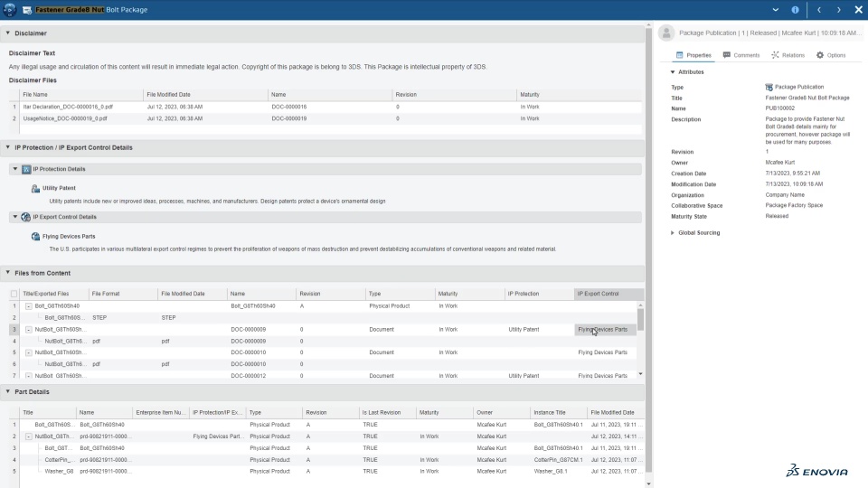The width and height of the screenshot is (868, 488).
Task: Go to next item arrow
Action: pos(839,9)
